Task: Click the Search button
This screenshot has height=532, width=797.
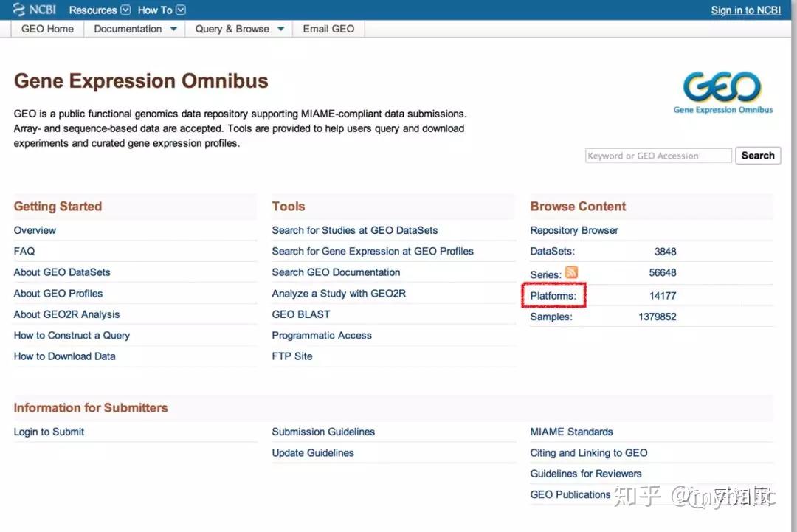Action: 758,156
